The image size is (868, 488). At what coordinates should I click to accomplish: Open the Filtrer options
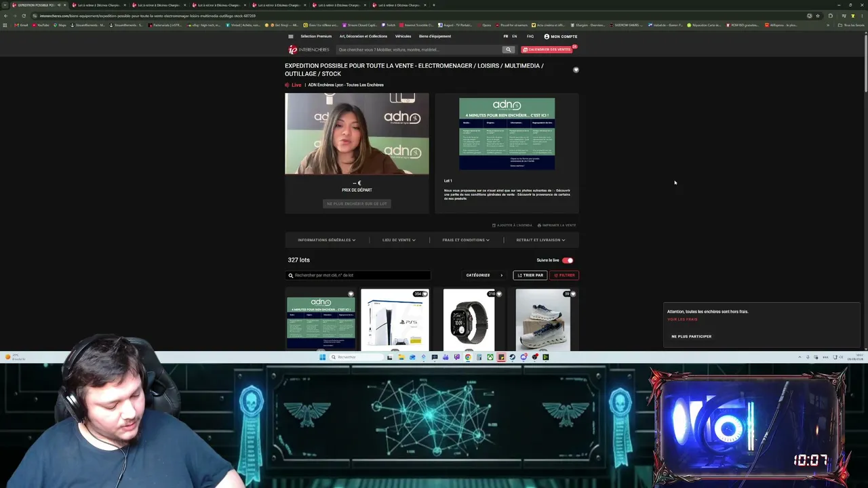(564, 275)
